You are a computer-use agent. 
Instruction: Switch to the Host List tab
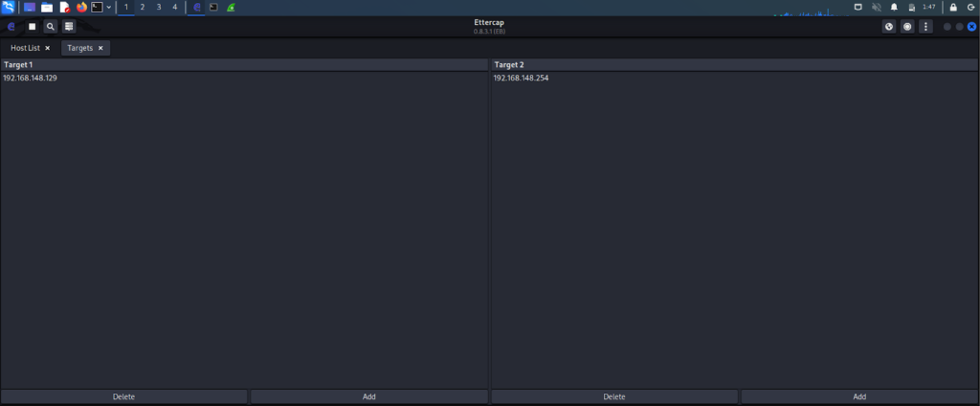coord(25,48)
